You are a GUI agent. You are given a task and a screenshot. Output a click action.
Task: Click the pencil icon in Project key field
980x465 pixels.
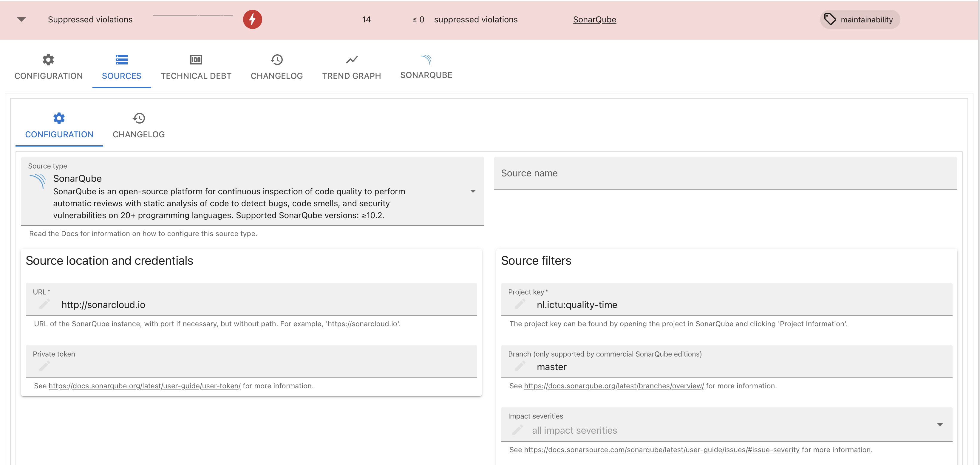[x=520, y=304]
